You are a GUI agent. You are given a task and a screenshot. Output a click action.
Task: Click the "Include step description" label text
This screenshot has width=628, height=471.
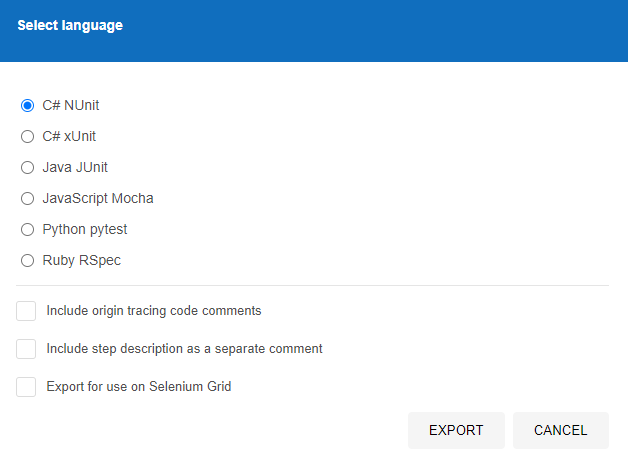tap(184, 349)
